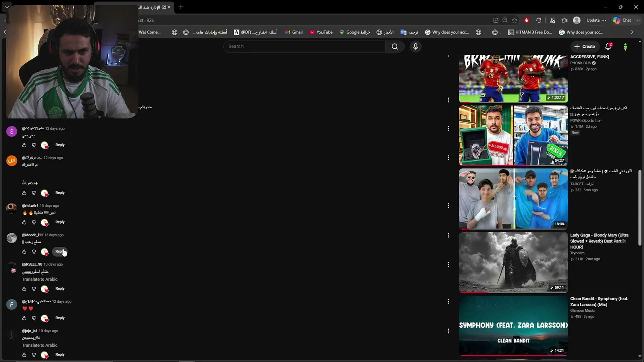Open the Lady Gaga Bloody Mary video thumbnail
Viewport: 644px width, 362px height.
tap(513, 262)
